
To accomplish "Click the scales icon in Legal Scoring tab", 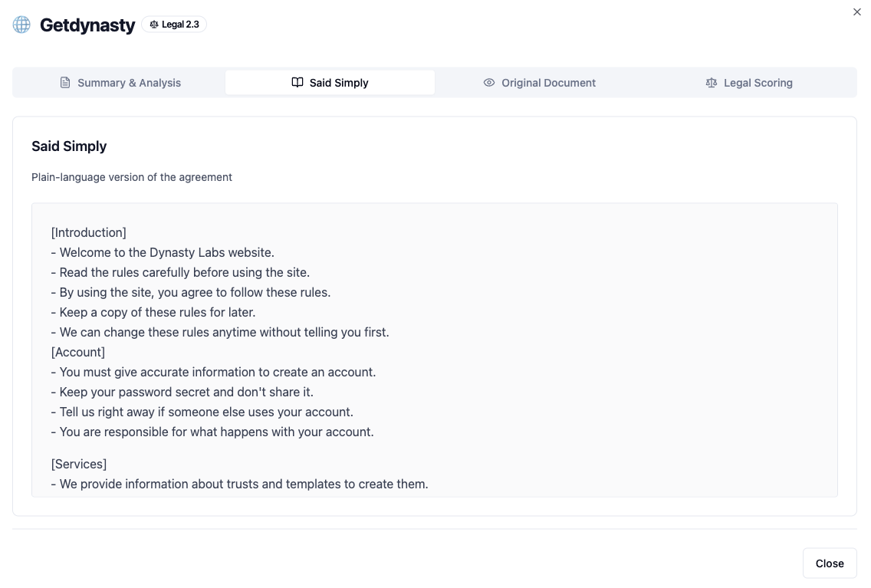I will tap(711, 83).
